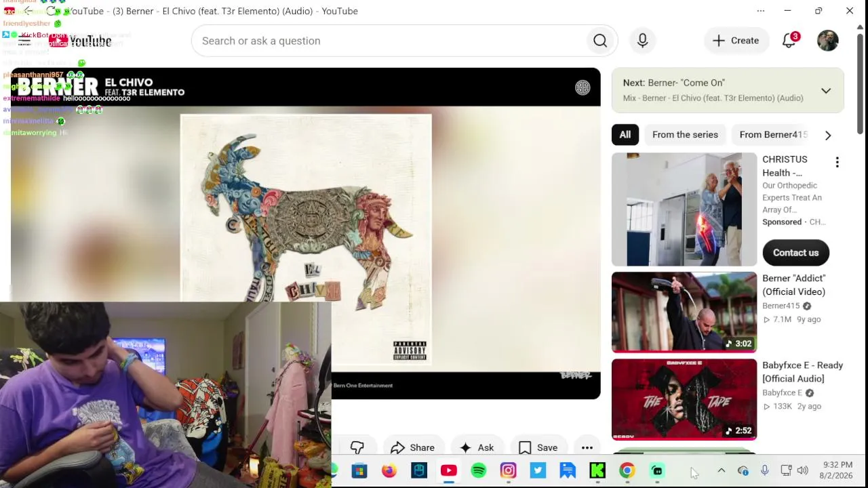868x488 pixels.
Task: Visit the Babyfxce E channel name
Action: point(783,392)
